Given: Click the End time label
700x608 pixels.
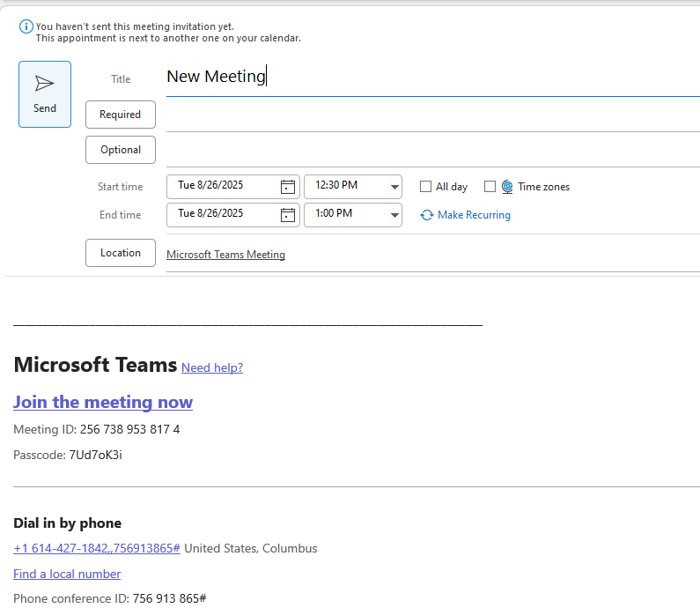Looking at the screenshot, I should [x=120, y=215].
